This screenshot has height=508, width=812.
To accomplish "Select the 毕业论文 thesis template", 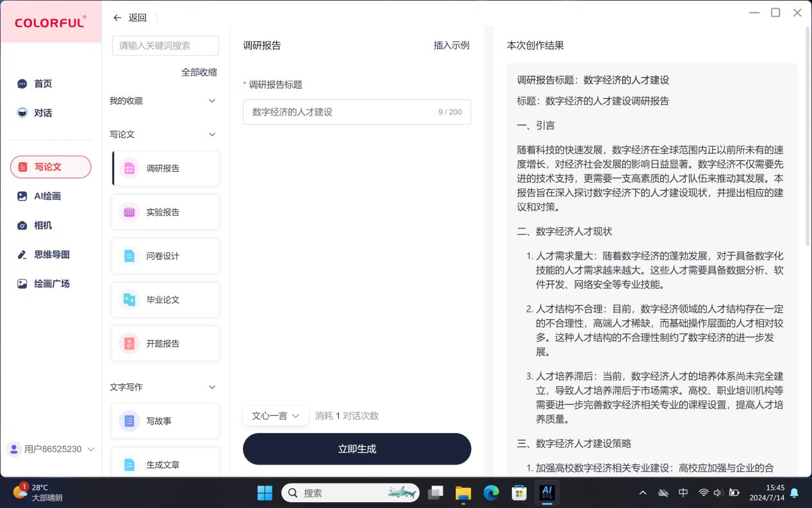I will coord(165,300).
